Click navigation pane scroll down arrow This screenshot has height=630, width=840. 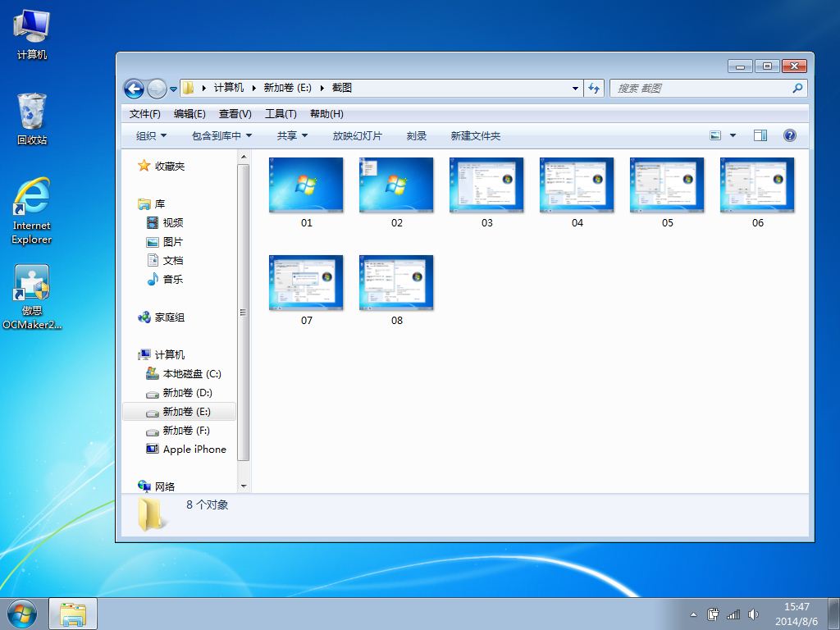click(x=243, y=486)
